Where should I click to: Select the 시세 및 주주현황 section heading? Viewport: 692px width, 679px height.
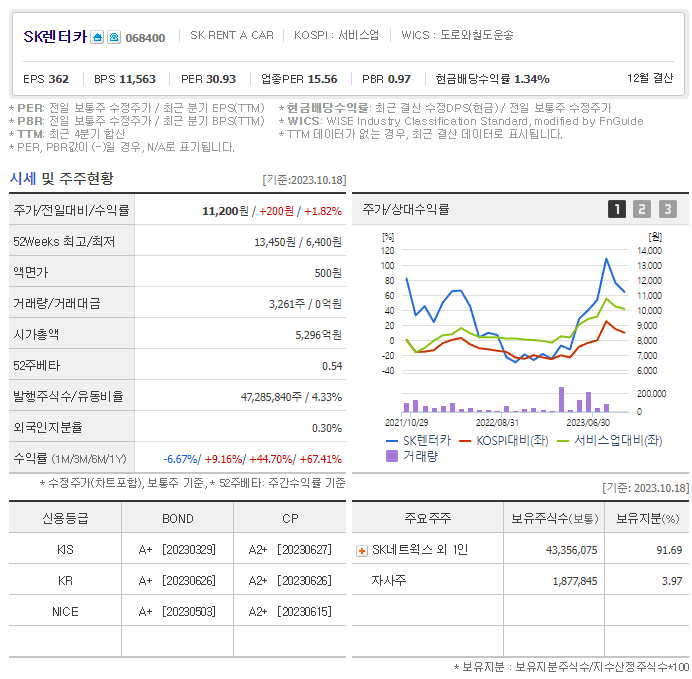[x=61, y=178]
